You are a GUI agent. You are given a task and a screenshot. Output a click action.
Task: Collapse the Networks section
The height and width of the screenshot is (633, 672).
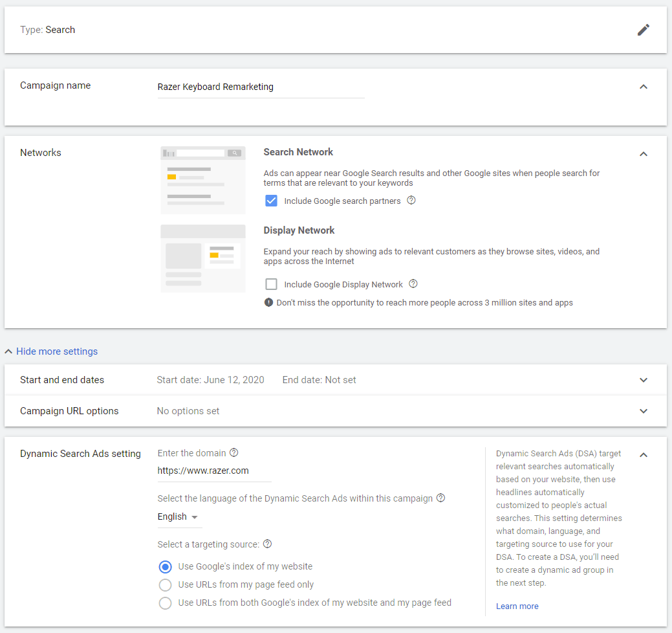click(643, 153)
